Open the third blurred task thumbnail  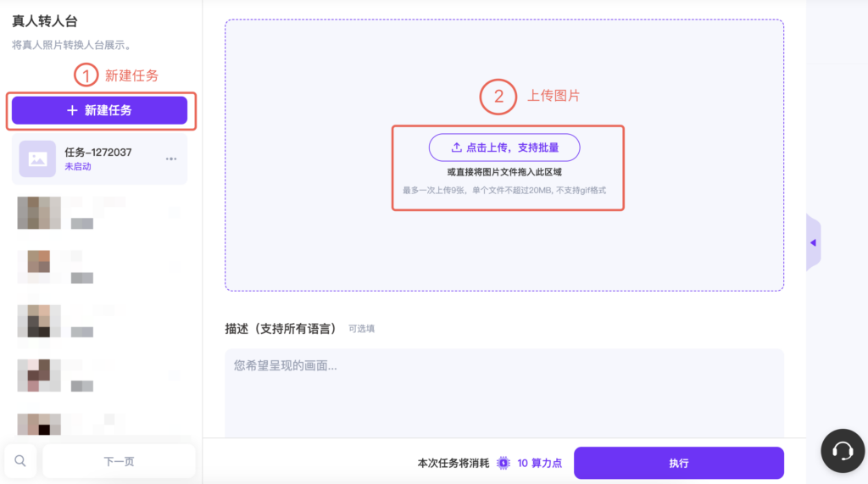pyautogui.click(x=39, y=320)
